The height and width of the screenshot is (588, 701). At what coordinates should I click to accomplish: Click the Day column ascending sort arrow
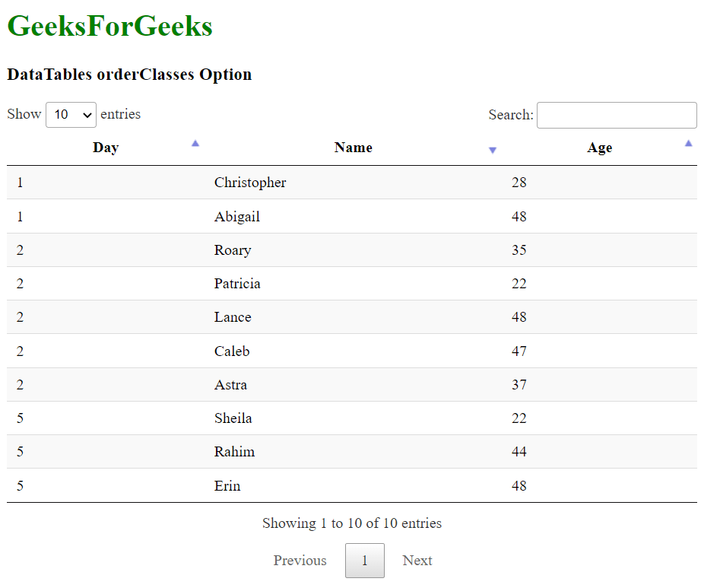(x=195, y=144)
